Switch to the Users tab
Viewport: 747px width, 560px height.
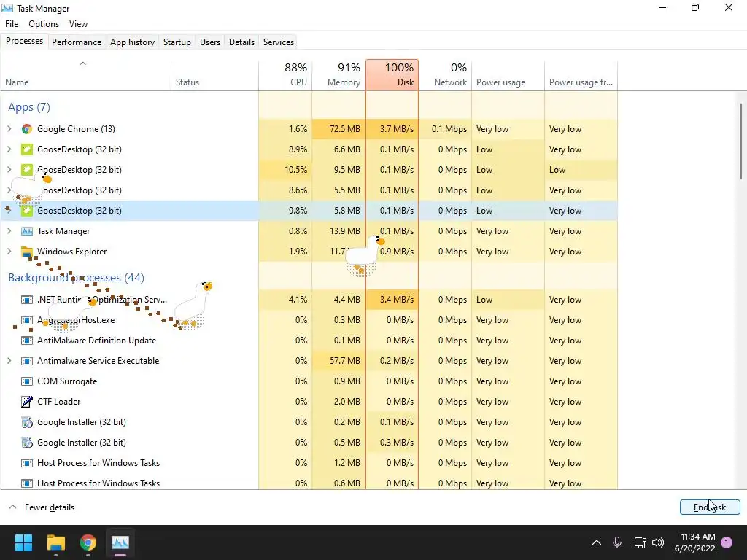(210, 42)
